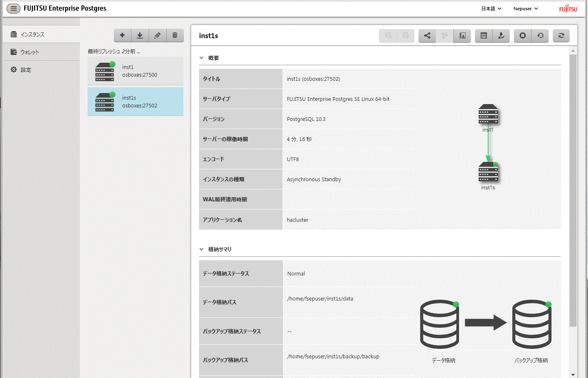Click the '/home/fsepuser/inst1s/data' path
The width and height of the screenshot is (588, 378).
pyautogui.click(x=320, y=299)
